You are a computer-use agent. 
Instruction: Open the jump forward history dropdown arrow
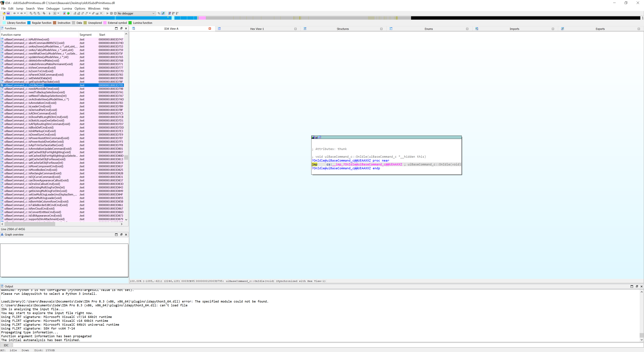coord(25,13)
